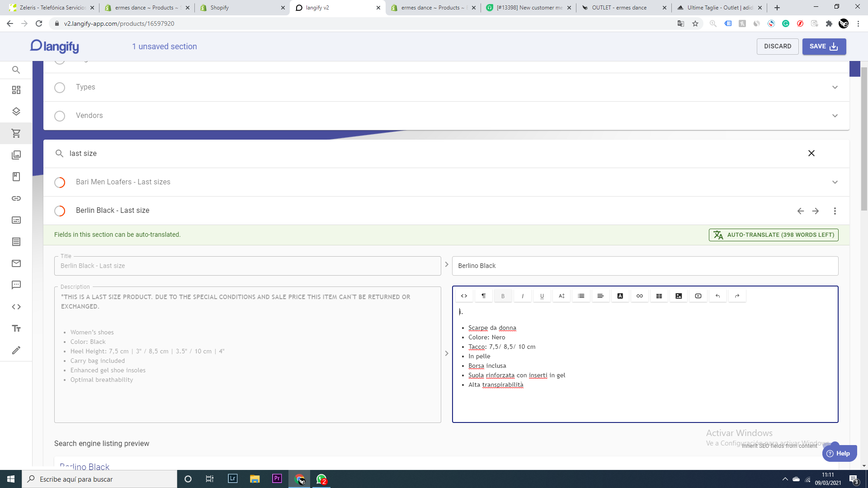Redo edit in description editor
Image resolution: width=868 pixels, height=488 pixels.
click(737, 296)
